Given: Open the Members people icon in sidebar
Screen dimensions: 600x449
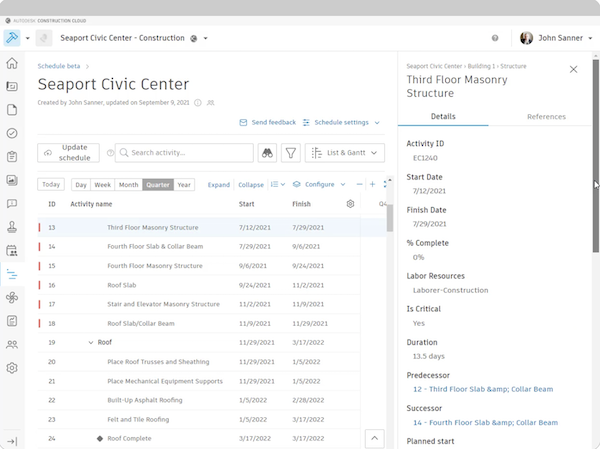Looking at the screenshot, I should pyautogui.click(x=12, y=345).
